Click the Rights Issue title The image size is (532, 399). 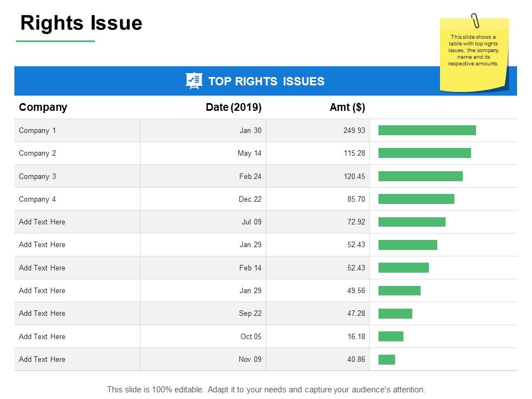coord(81,23)
